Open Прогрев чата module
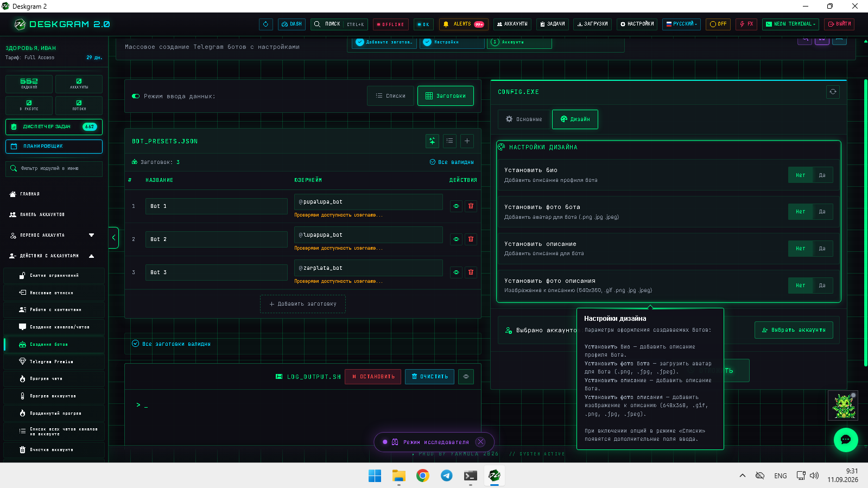 tap(54, 379)
